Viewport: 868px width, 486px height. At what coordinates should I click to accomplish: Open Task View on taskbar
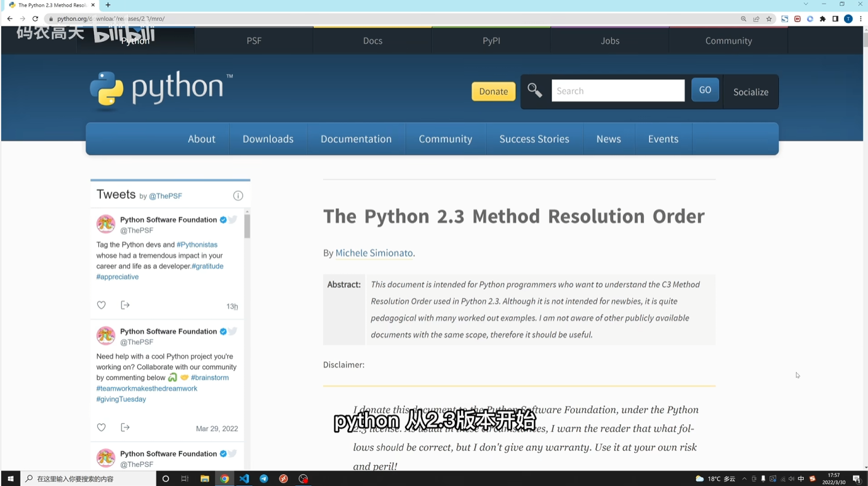click(x=185, y=479)
